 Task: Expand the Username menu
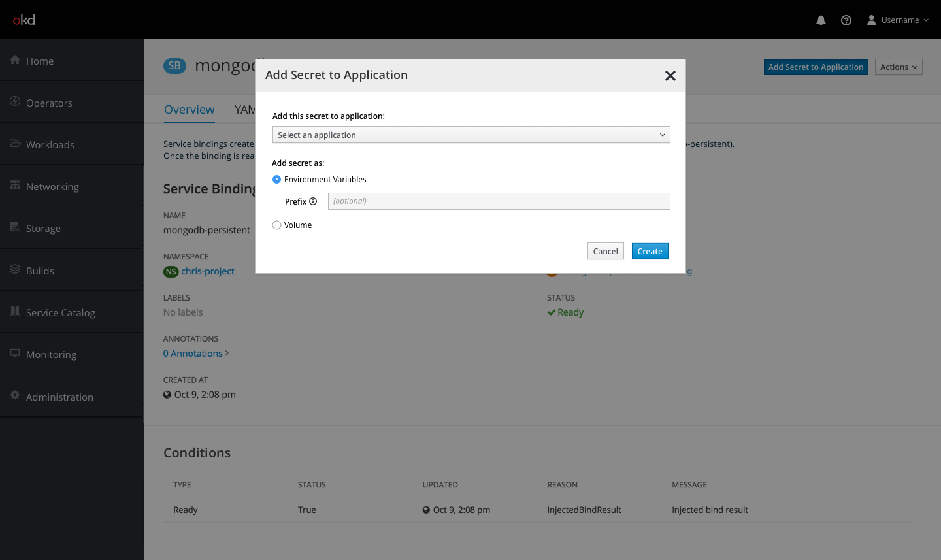904,20
